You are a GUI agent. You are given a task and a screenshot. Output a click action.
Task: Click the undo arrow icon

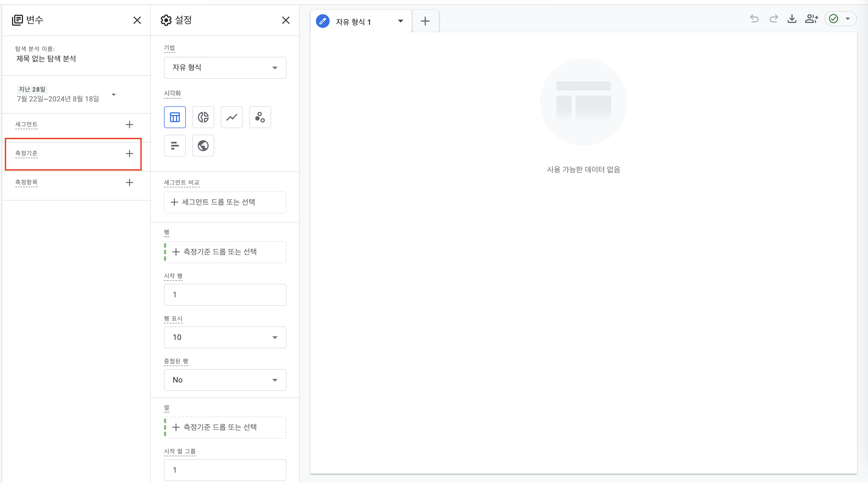(754, 19)
